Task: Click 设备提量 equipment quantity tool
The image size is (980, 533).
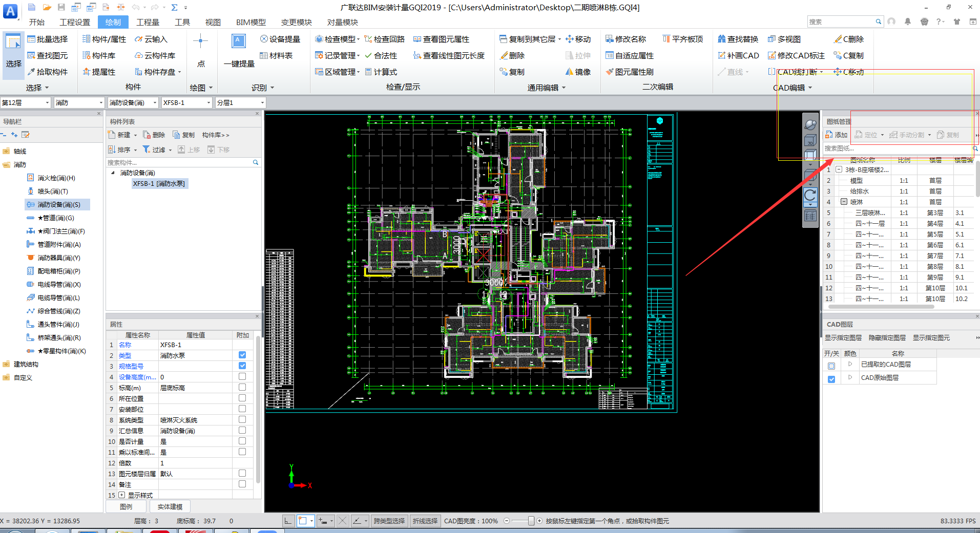Action: pos(280,39)
